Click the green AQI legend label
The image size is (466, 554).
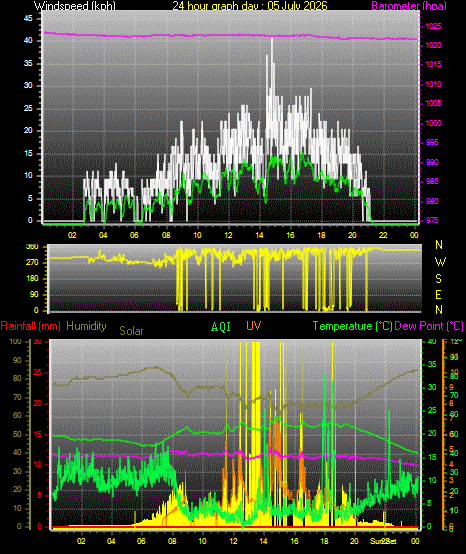coord(221,326)
